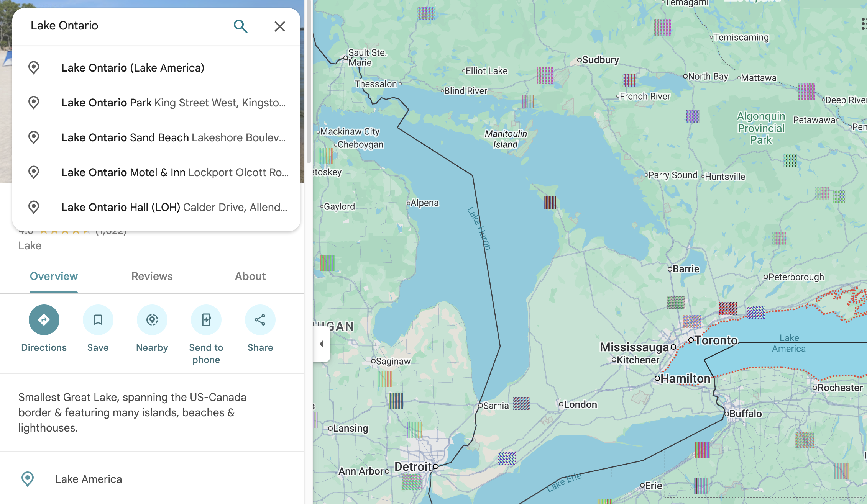Click Temiscaming on the map

(x=741, y=37)
